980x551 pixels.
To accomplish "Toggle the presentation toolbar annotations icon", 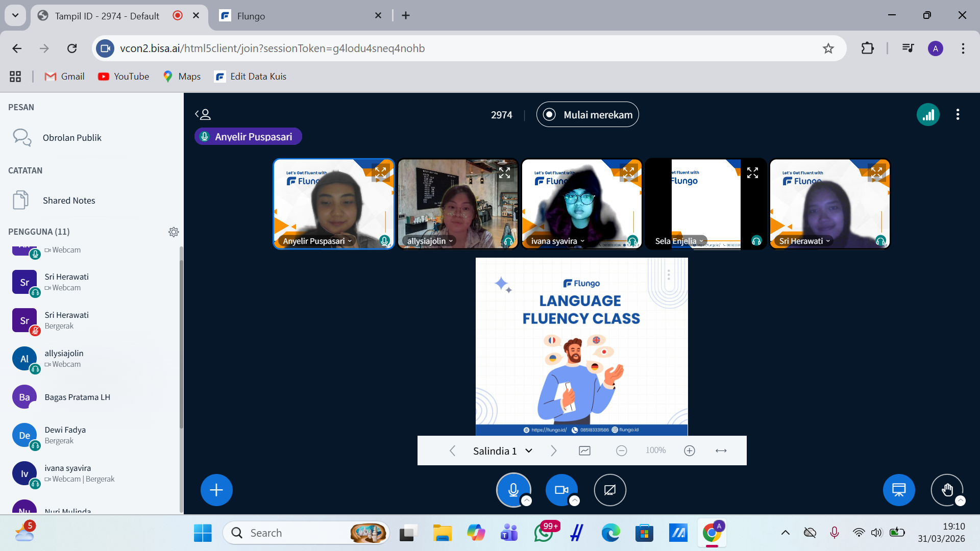I will tap(585, 450).
